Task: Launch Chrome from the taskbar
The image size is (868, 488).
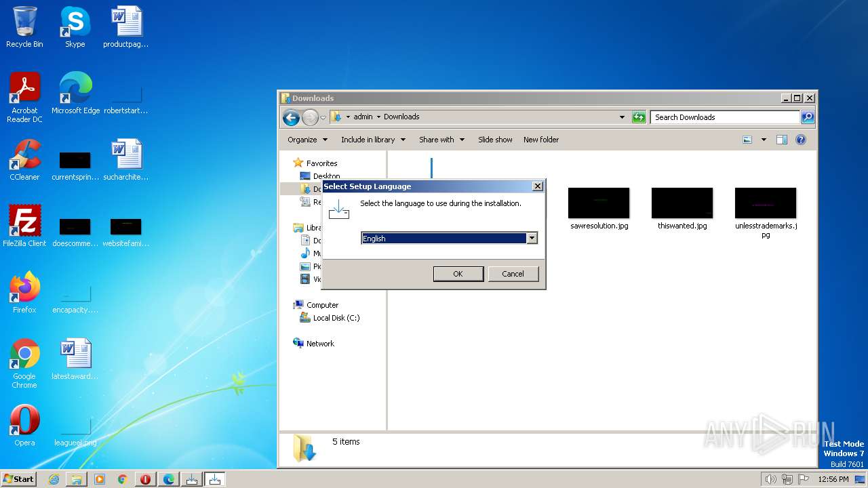Action: (x=123, y=479)
